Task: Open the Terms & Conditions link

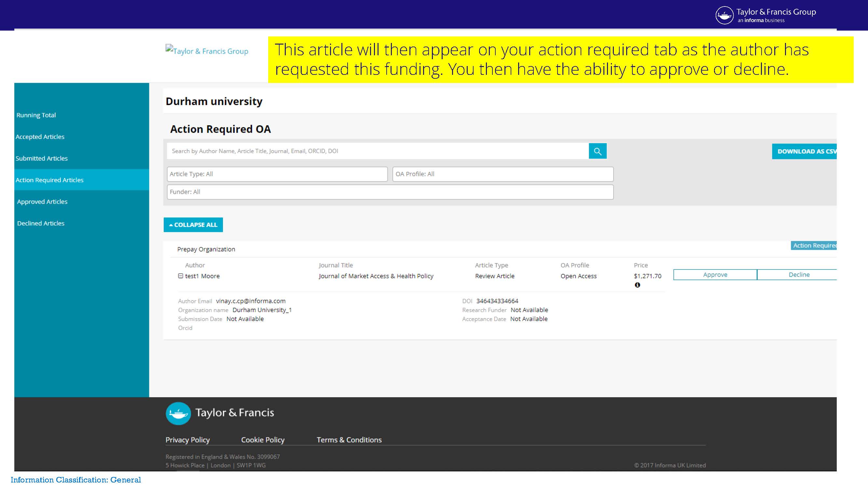Action: pos(349,440)
